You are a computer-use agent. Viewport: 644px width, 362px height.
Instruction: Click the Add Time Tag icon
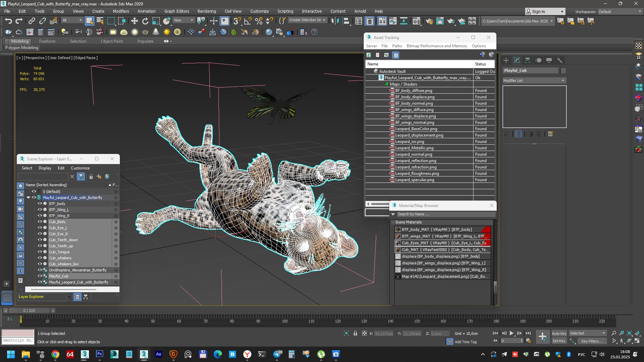click(x=450, y=342)
